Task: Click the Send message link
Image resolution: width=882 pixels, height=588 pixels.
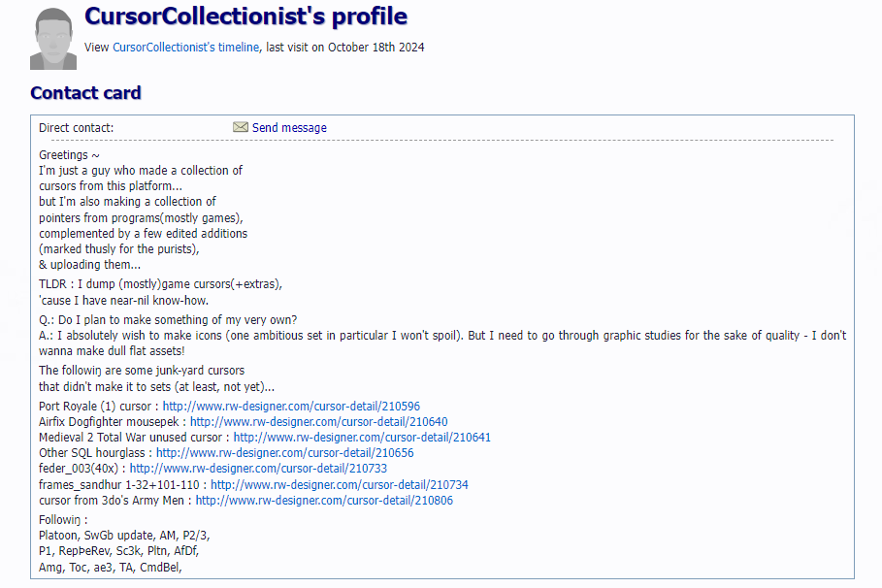Action: pos(289,128)
